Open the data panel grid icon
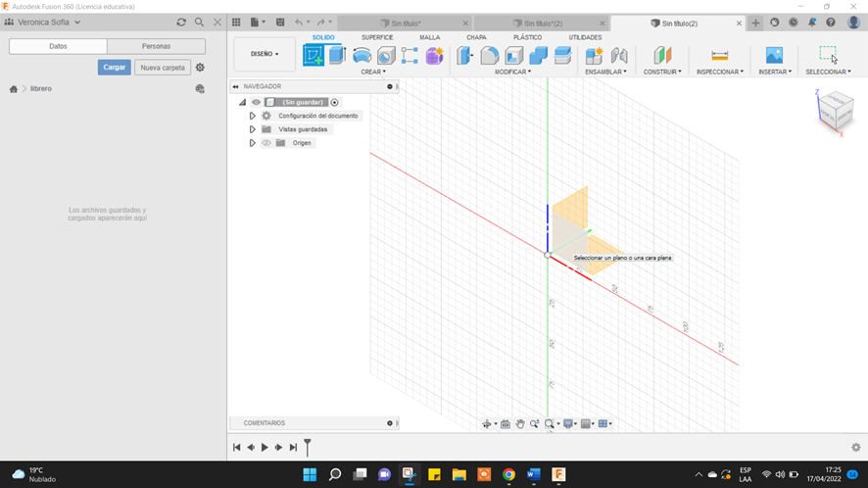Screen dimensions: 868x488 [x=236, y=23]
